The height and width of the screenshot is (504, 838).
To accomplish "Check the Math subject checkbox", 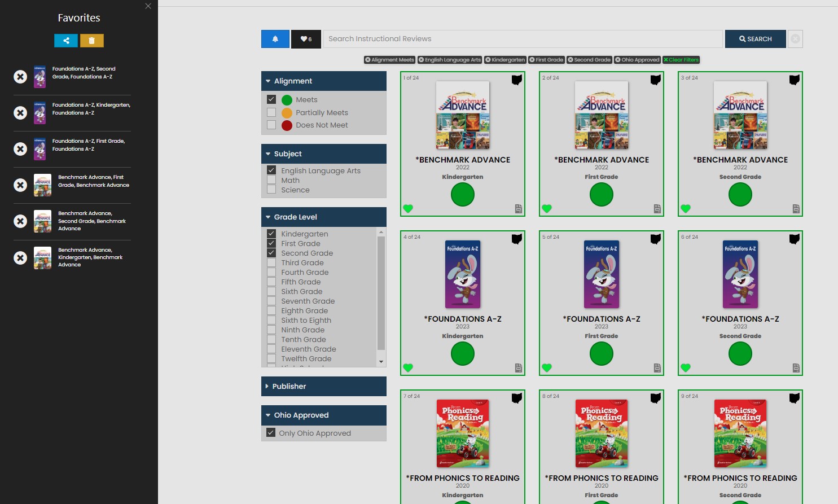I will click(x=271, y=180).
